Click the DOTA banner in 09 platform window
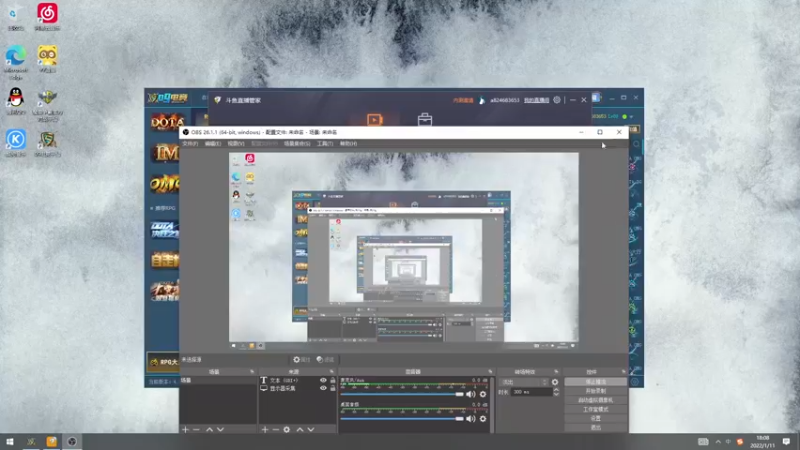This screenshot has width=800, height=450. click(x=167, y=122)
